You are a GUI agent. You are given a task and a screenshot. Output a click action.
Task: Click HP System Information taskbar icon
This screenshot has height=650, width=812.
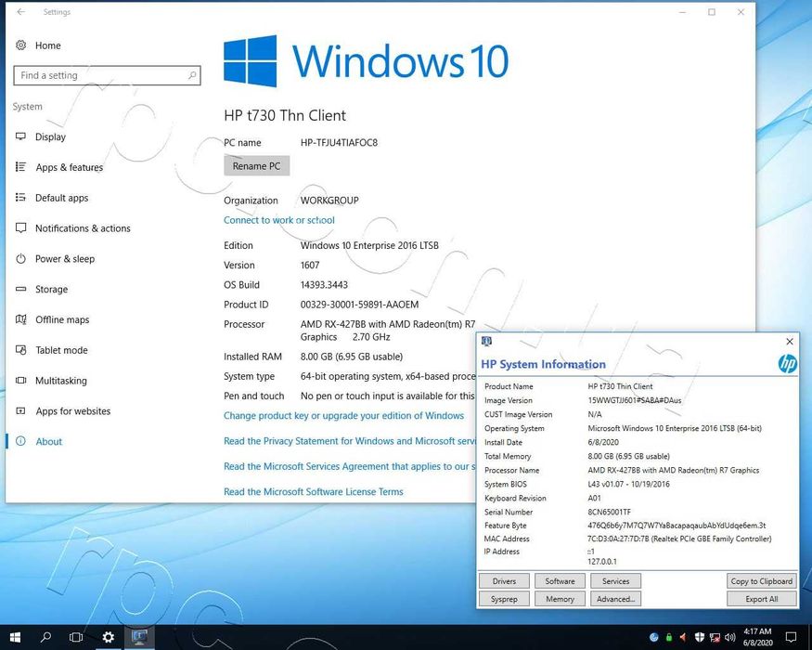(x=139, y=637)
